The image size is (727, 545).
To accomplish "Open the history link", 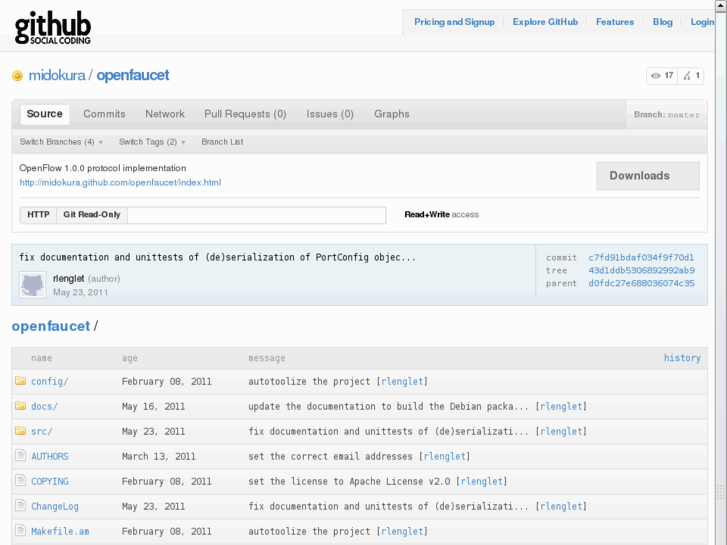I will tap(682, 358).
